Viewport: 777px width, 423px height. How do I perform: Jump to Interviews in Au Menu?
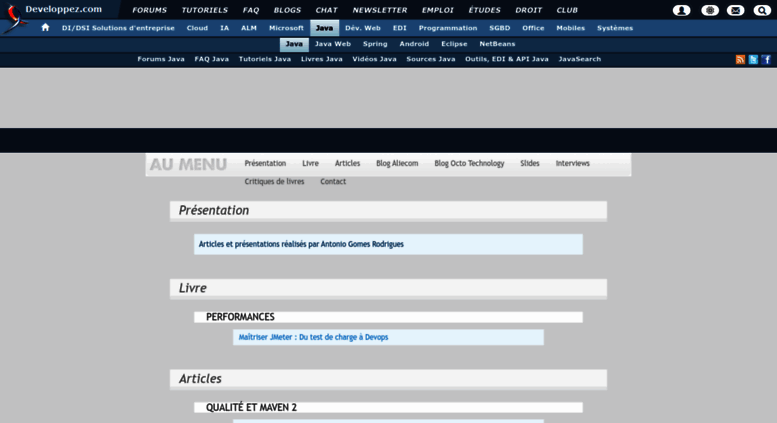point(572,163)
